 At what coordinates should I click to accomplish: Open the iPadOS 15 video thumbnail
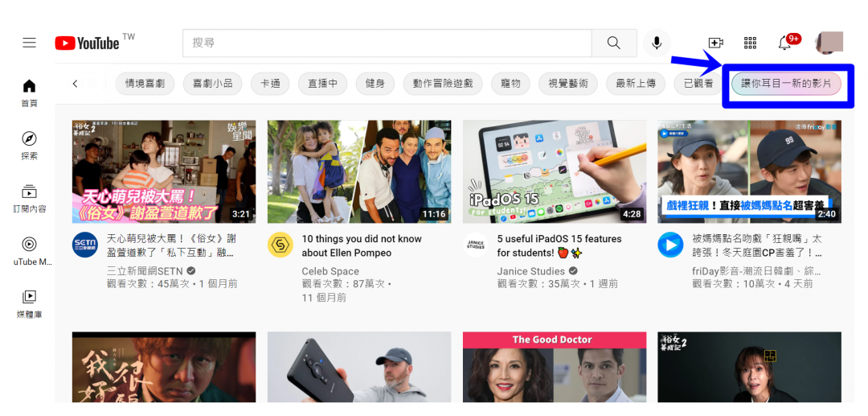pyautogui.click(x=554, y=171)
